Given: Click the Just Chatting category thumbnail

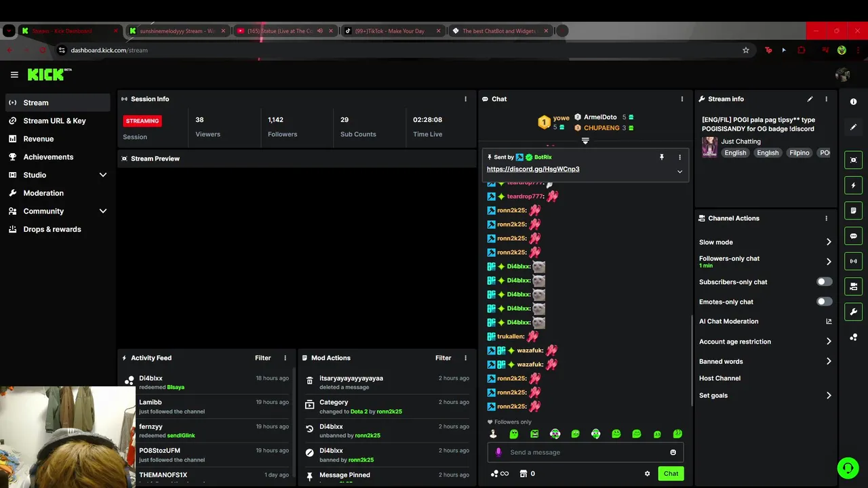Looking at the screenshot, I should coord(709,147).
